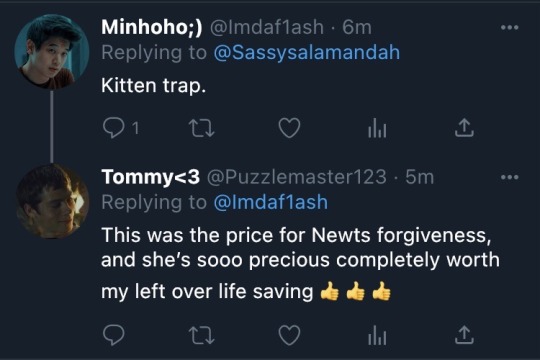Open the blue @Imdaf1ash reply mention
540x360 pixels.
pyautogui.click(x=271, y=202)
